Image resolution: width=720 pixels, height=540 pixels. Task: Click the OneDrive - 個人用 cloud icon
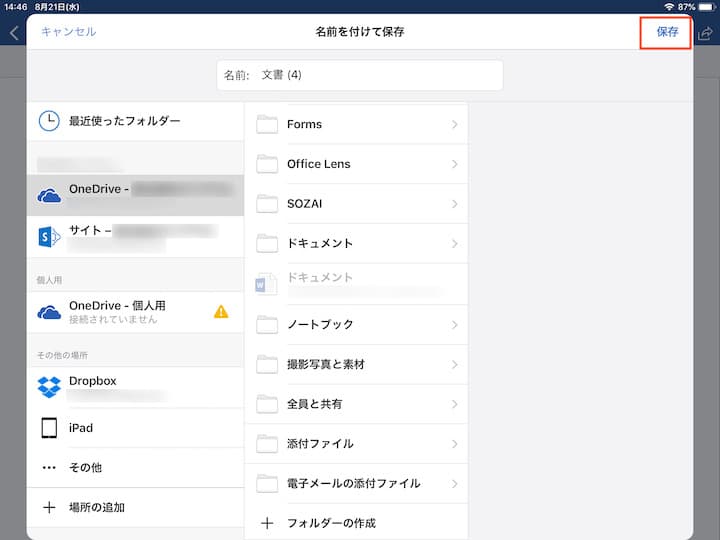click(x=49, y=313)
